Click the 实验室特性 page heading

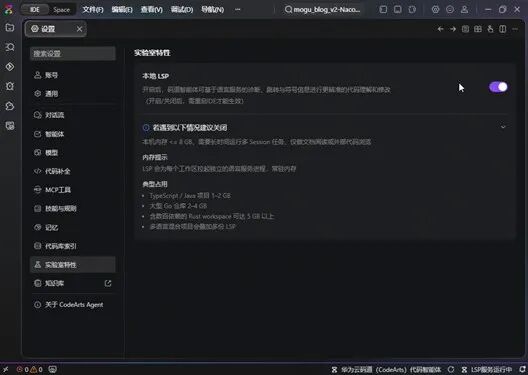click(x=152, y=53)
